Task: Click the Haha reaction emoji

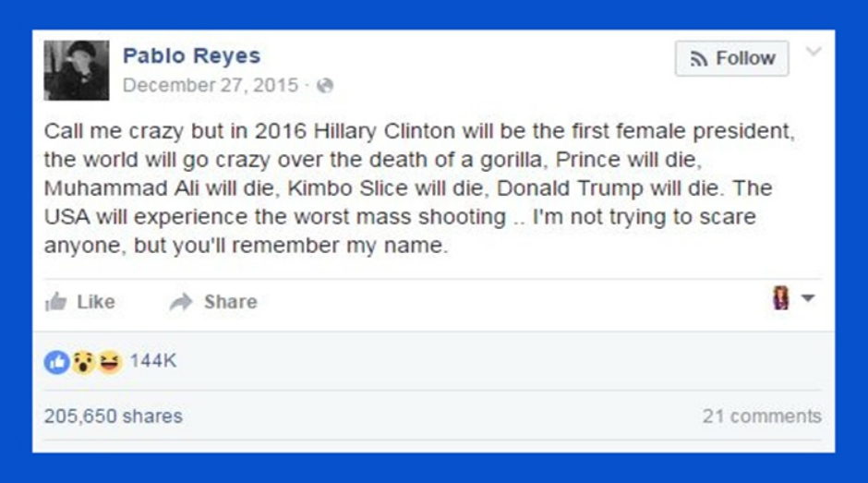Action: click(x=109, y=362)
